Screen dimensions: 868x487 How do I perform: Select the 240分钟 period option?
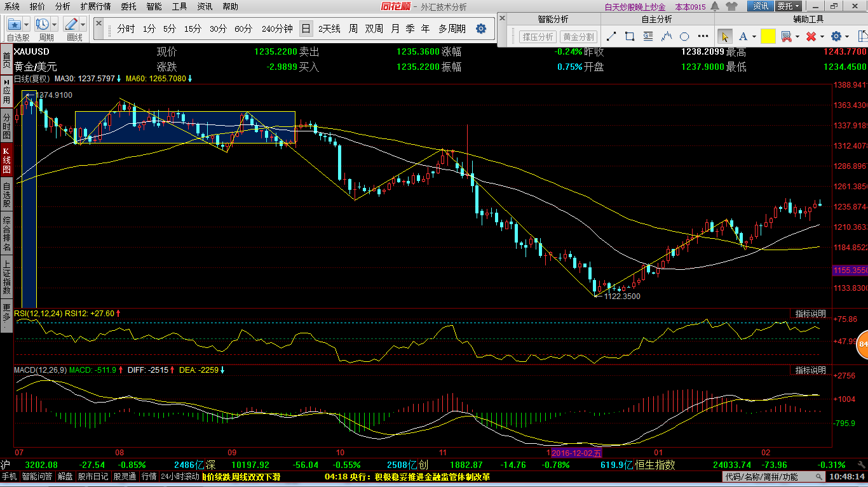[x=277, y=29]
